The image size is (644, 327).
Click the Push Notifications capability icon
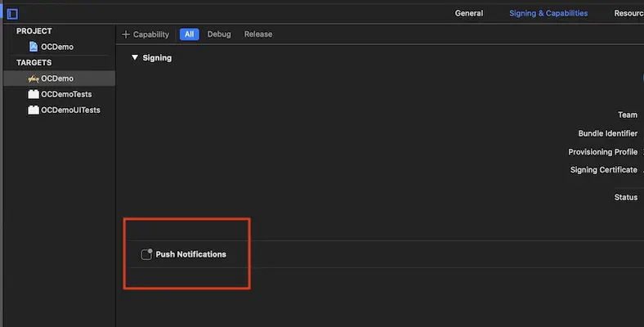tap(146, 254)
